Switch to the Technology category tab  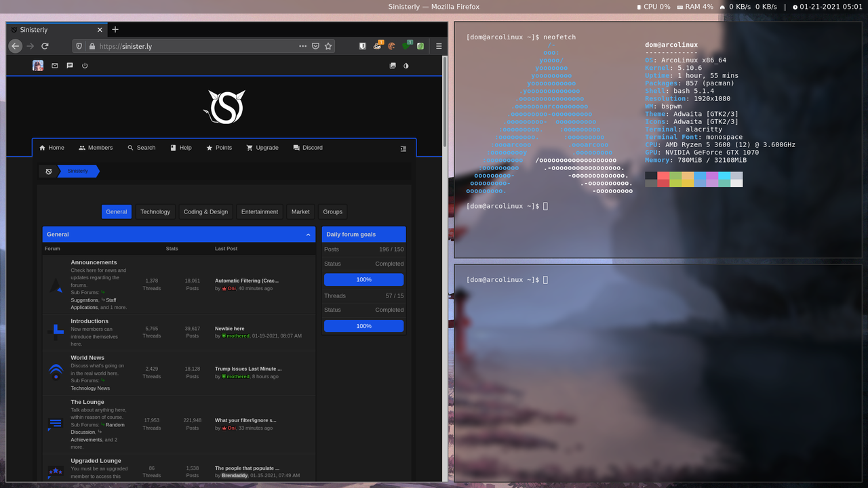155,211
